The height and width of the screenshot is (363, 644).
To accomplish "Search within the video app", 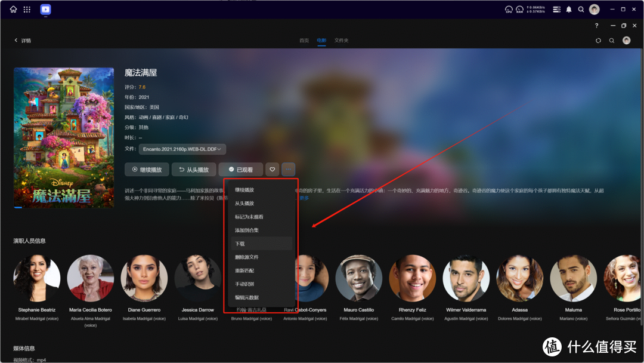I will (612, 40).
